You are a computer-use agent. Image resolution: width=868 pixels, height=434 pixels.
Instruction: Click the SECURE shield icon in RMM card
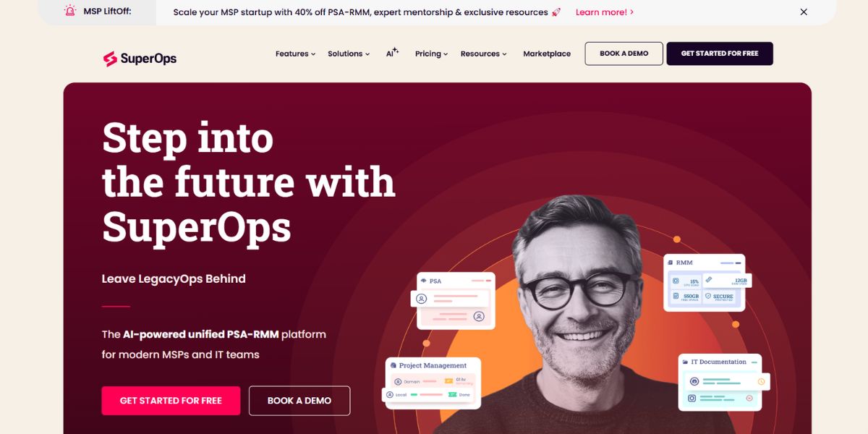click(x=708, y=296)
